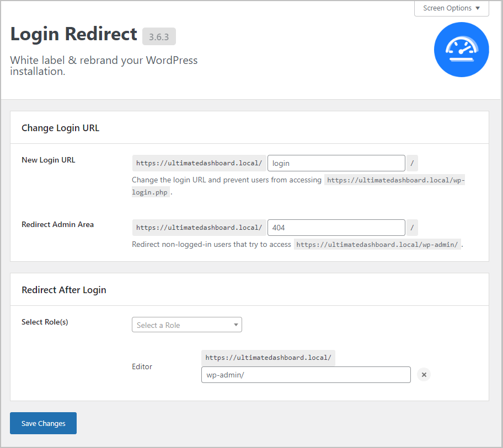Click the New Login URL label
This screenshot has height=448, width=503.
pyautogui.click(x=49, y=160)
